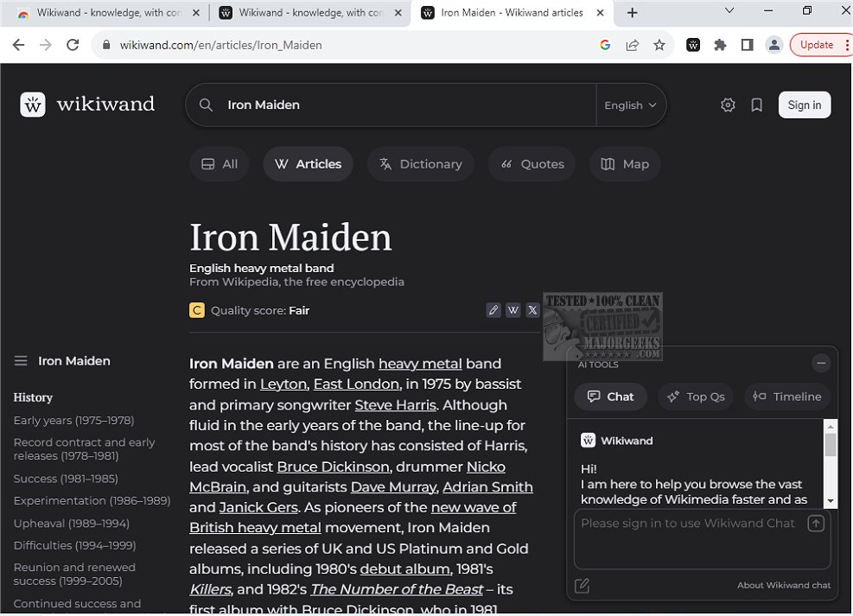
Task: Go to Upheaval (1989–1994) section
Action: point(71,524)
